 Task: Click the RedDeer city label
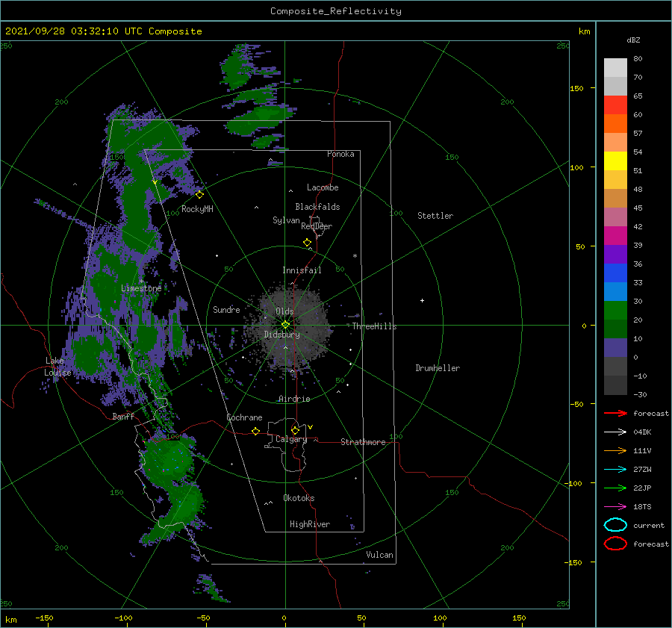tap(317, 226)
